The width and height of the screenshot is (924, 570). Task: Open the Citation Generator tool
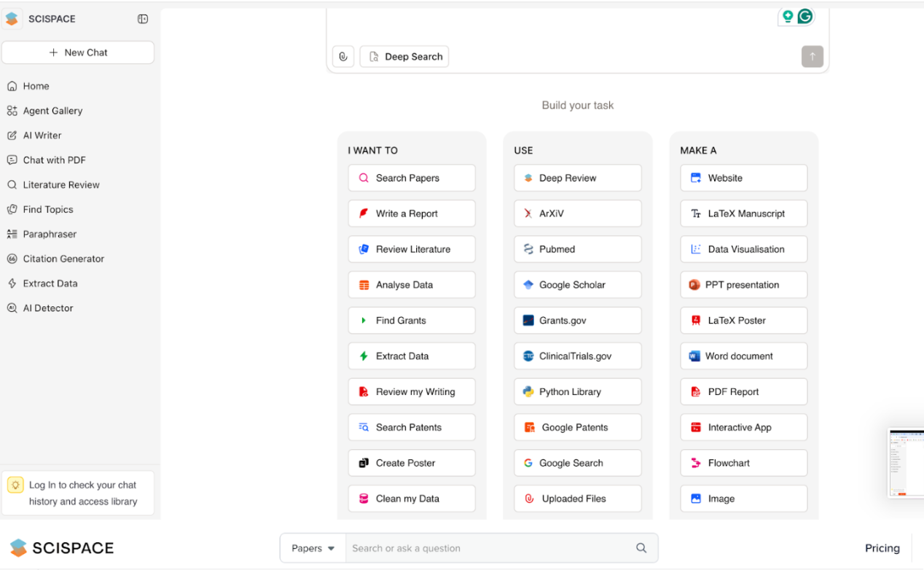(63, 259)
